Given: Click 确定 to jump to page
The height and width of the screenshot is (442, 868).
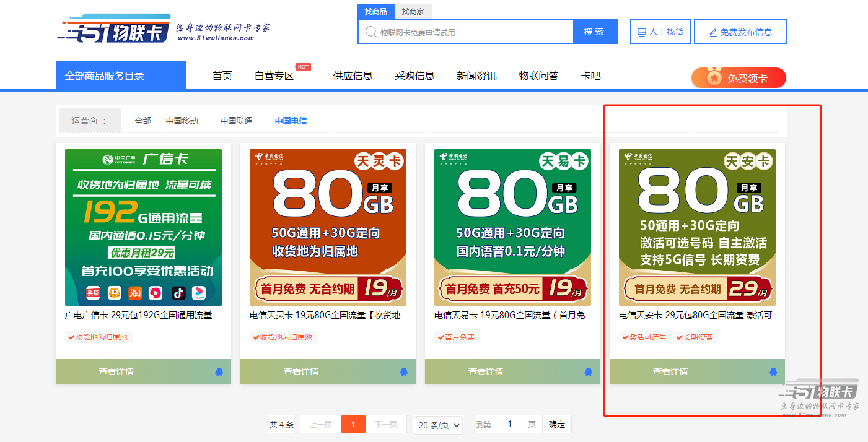Looking at the screenshot, I should [x=557, y=424].
